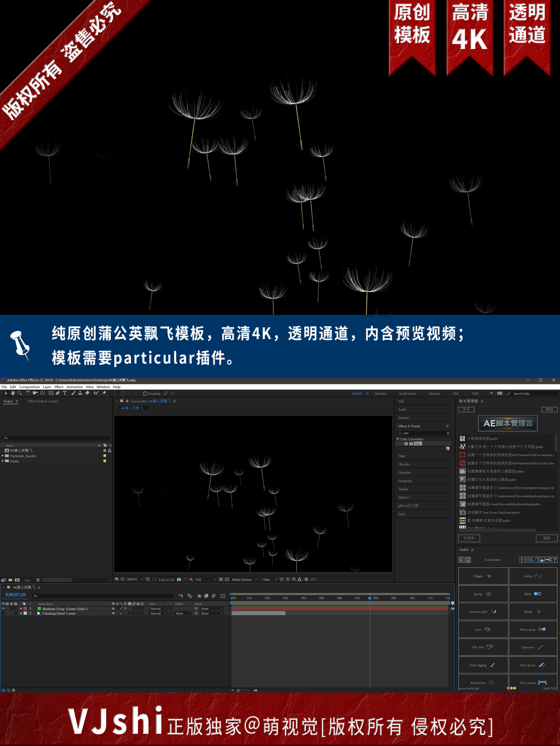Select the Rectangle shape tool
This screenshot has width=560, height=746.
point(51,393)
